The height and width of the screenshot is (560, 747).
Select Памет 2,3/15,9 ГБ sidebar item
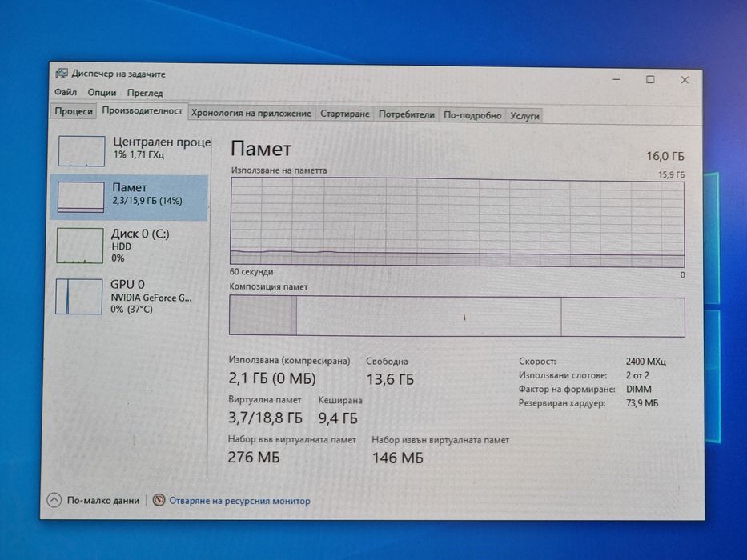pyautogui.click(x=129, y=197)
